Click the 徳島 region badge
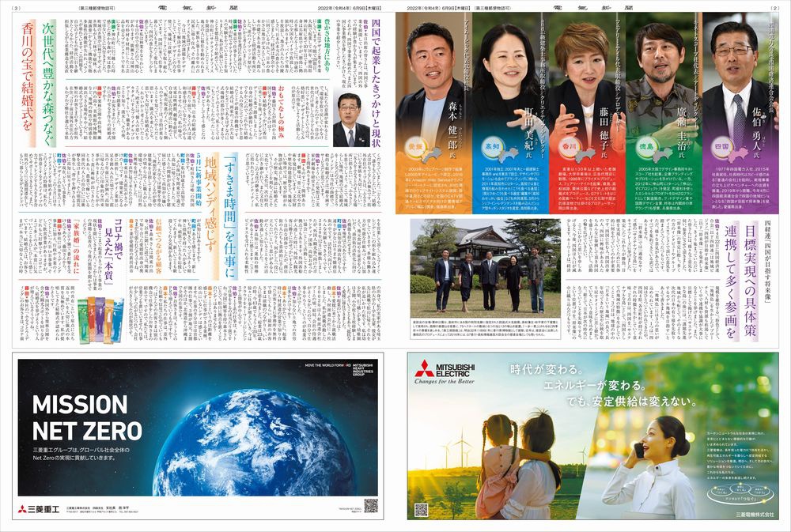This screenshot has width=791, height=532. [647, 145]
